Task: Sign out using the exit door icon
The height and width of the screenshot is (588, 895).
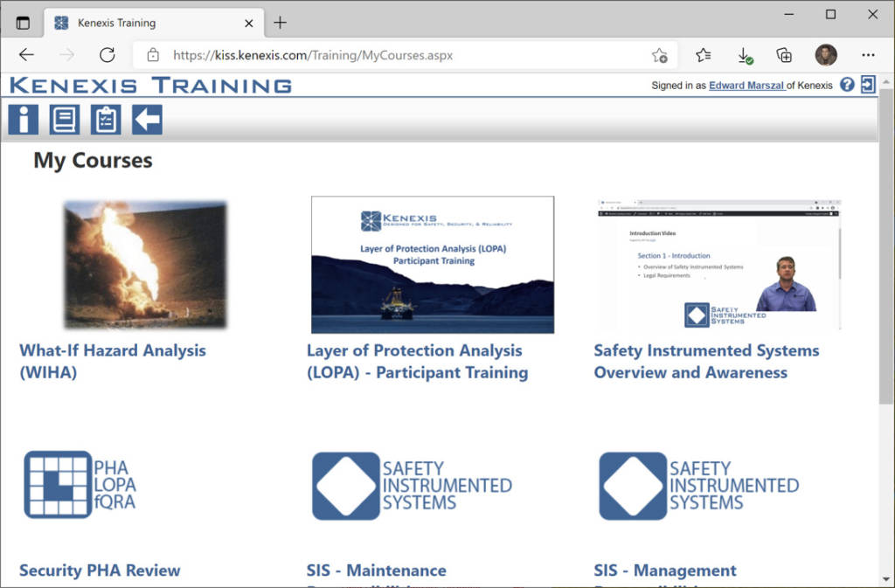Action: point(868,84)
